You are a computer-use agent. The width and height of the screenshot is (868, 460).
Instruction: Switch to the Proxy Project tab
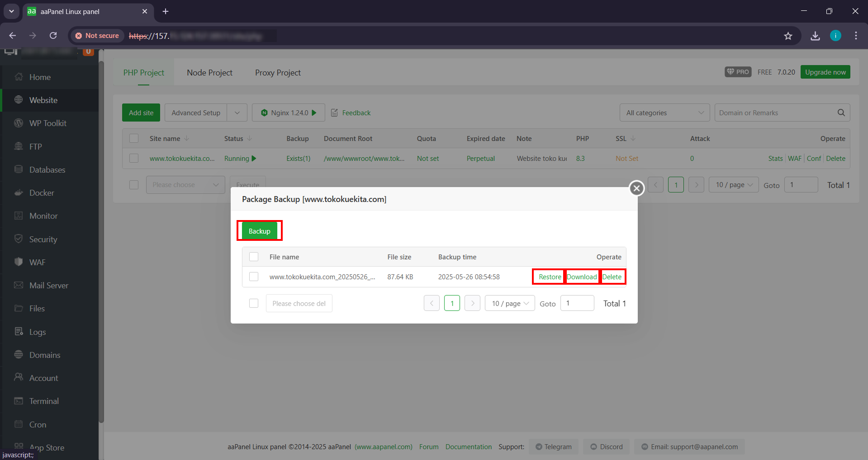[278, 73]
